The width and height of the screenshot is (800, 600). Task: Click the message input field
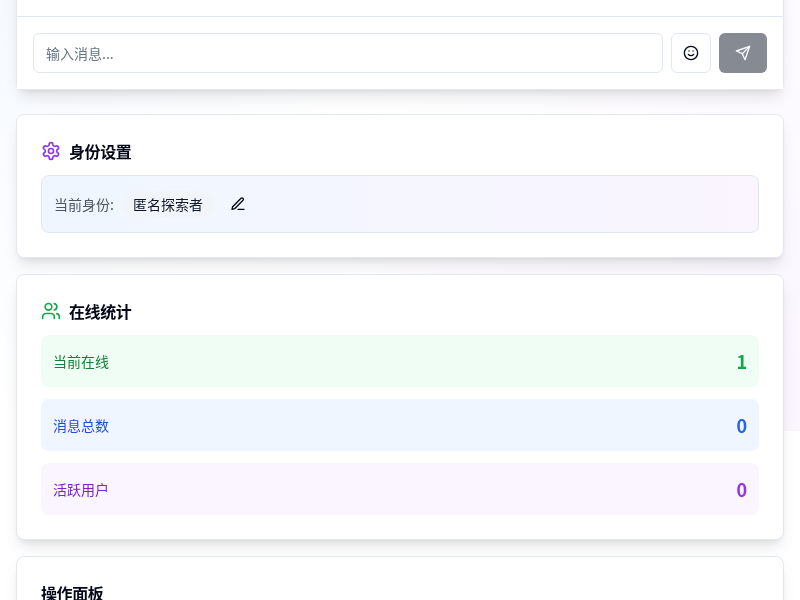[x=348, y=53]
